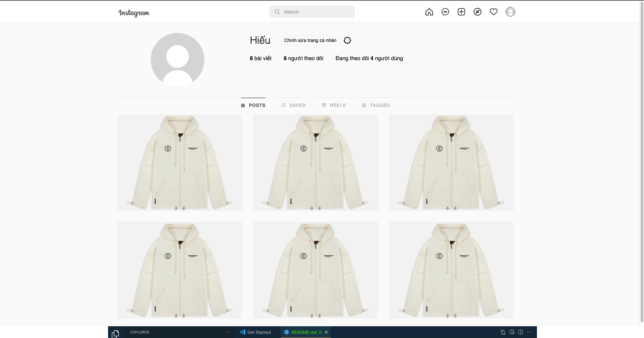Open the first hoodie post thumbnail
Screen dimensions: 644x338
pos(180,162)
